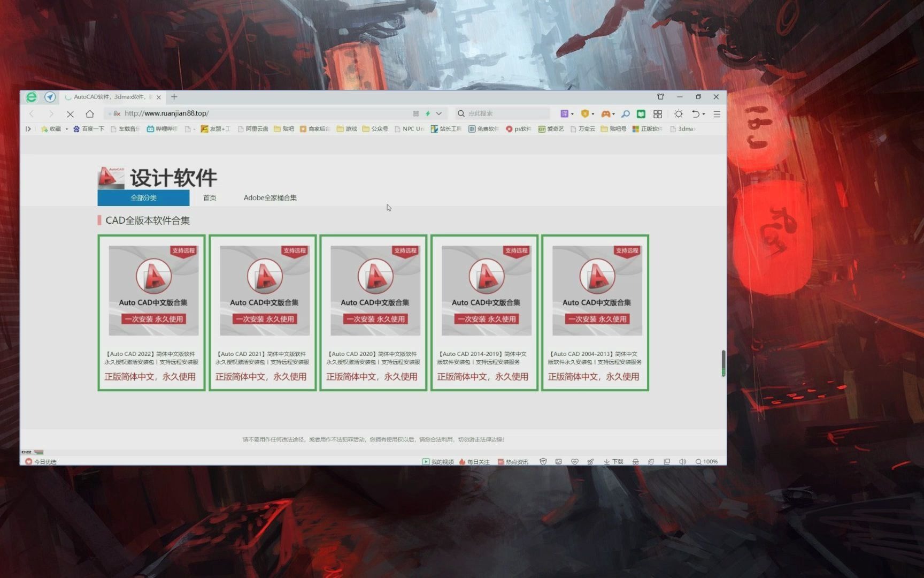Expand the 收藏 dropdown arrow
Screen dimensions: 924x578
[x=67, y=129]
